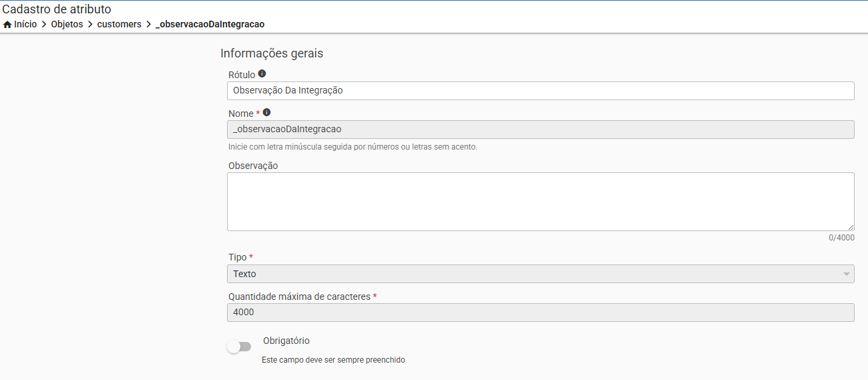Image resolution: width=868 pixels, height=380 pixels.
Task: Click inside the Observação text area
Action: (x=540, y=202)
